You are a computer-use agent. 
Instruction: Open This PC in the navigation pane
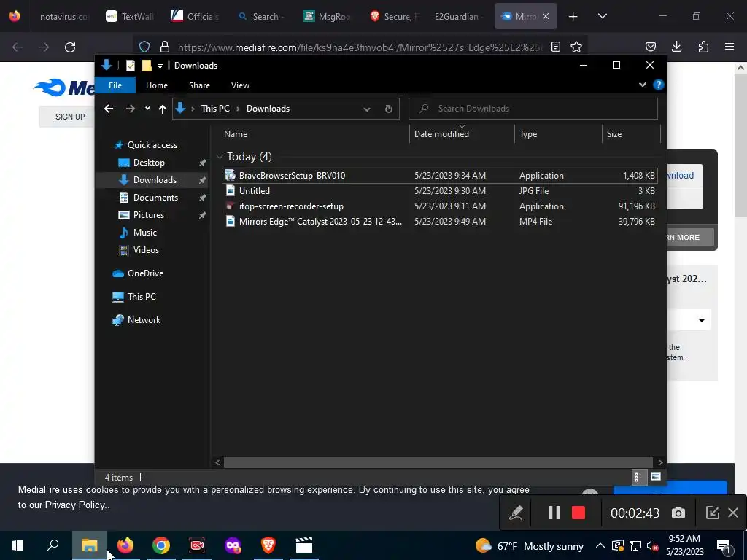tap(142, 296)
